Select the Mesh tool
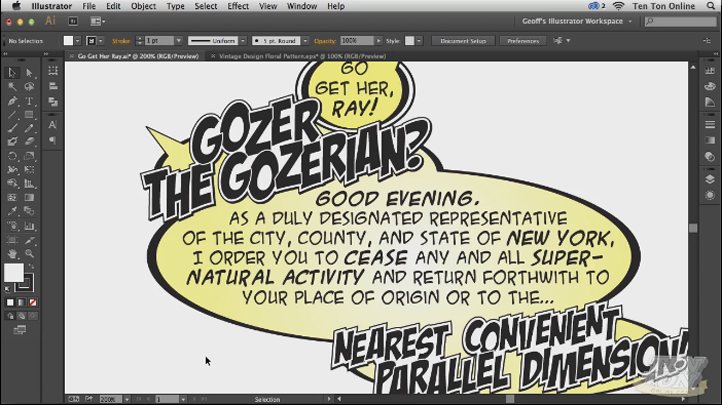The height and width of the screenshot is (405, 722). [x=12, y=197]
